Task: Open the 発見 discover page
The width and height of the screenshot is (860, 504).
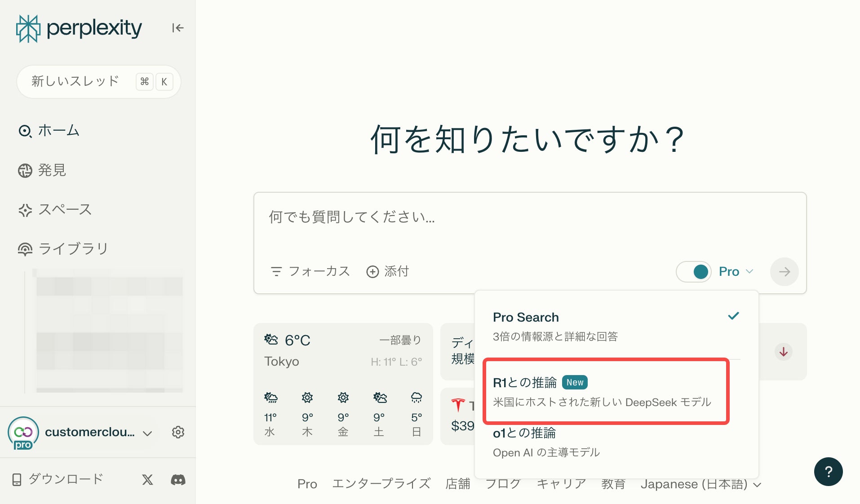Action: [x=42, y=170]
